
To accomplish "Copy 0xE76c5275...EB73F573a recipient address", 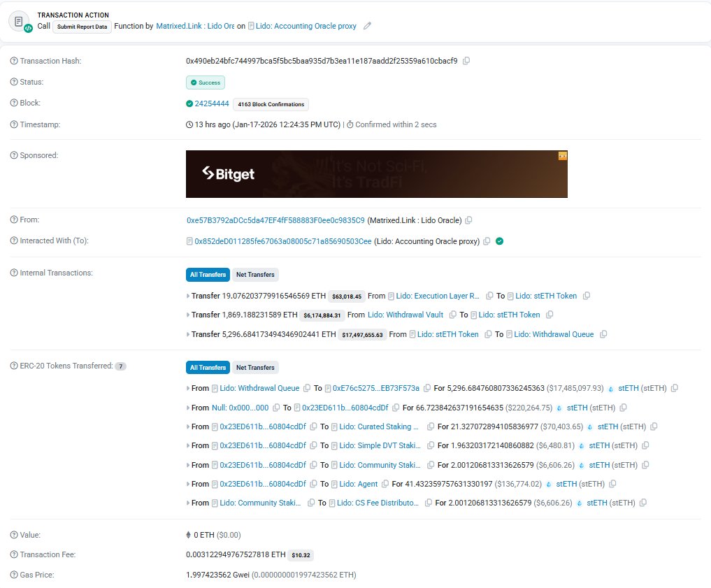I will tap(426, 388).
